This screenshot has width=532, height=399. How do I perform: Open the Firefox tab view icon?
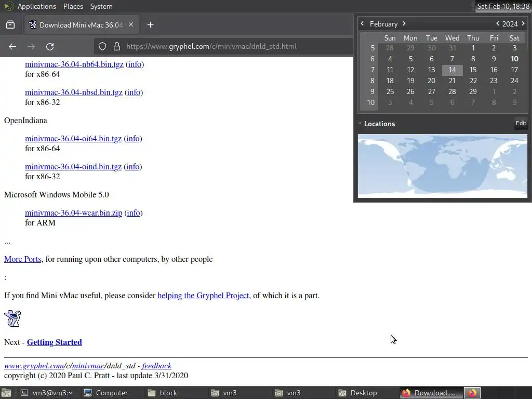pos(10,25)
